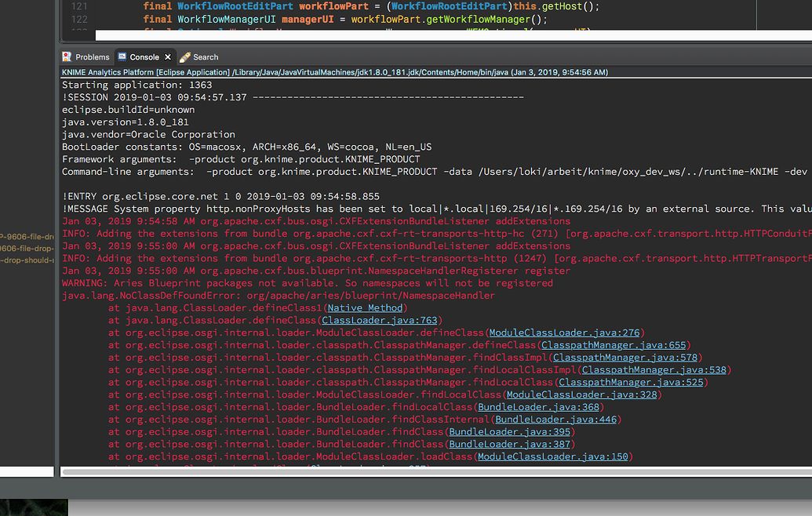Click the Problems tab icon
This screenshot has height=516, width=812.
[66, 56]
